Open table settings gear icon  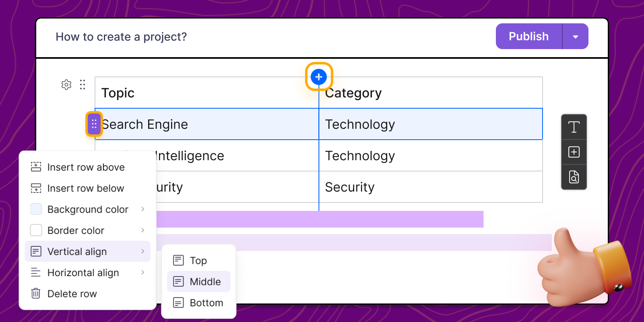(66, 85)
